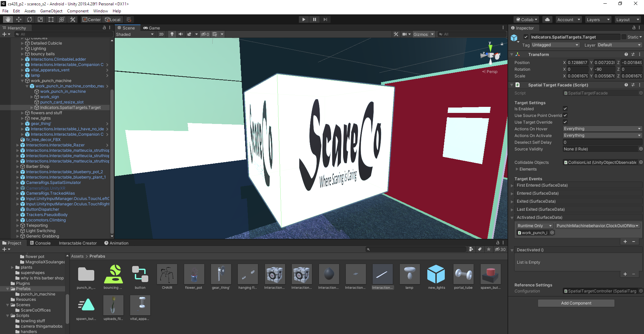Open scene component tools icon
The height and width of the screenshot is (334, 644).
[x=396, y=34]
